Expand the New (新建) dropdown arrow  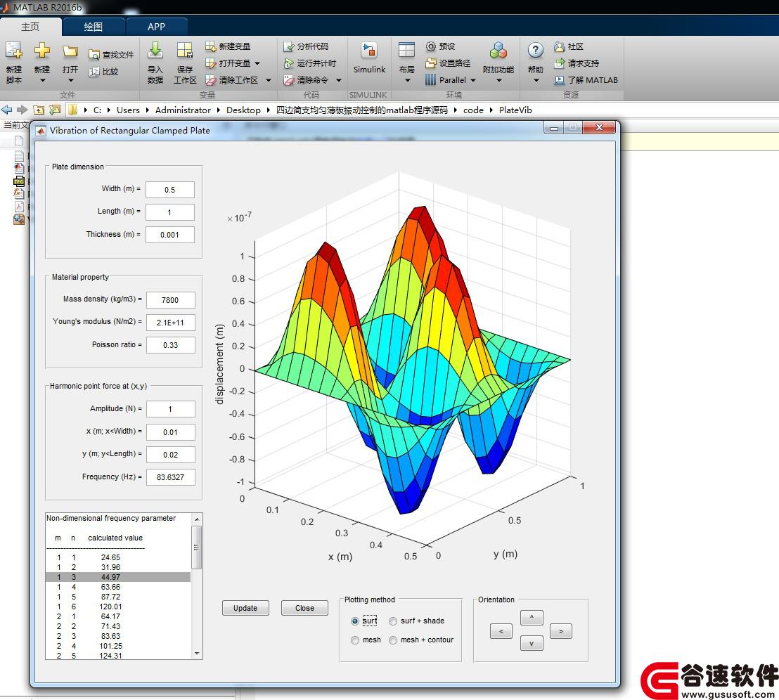[x=42, y=80]
